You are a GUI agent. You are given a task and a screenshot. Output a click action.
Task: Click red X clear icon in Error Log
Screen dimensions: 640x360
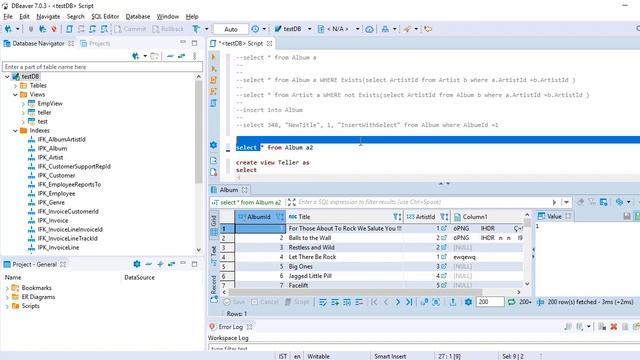click(613, 327)
